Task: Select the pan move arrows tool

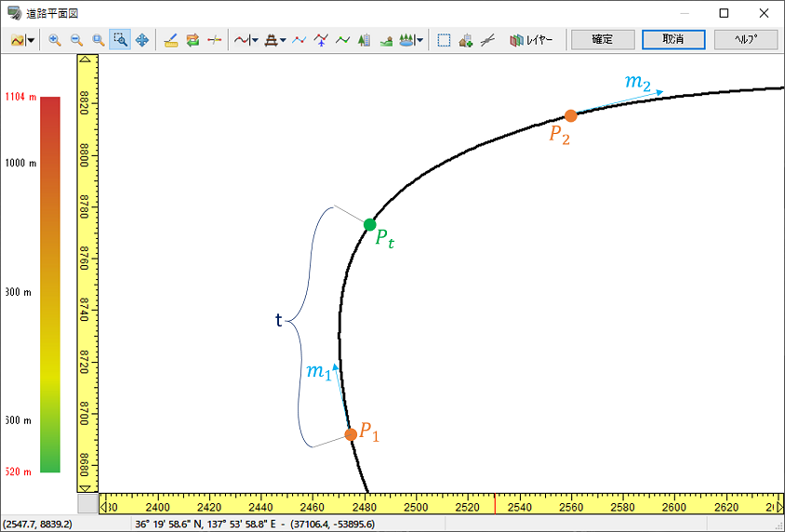Action: pos(142,40)
